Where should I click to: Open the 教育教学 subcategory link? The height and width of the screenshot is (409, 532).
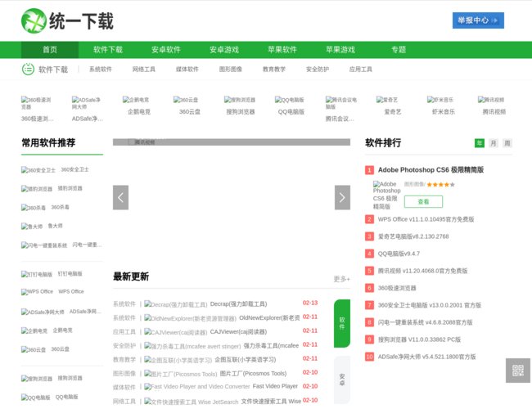(274, 70)
